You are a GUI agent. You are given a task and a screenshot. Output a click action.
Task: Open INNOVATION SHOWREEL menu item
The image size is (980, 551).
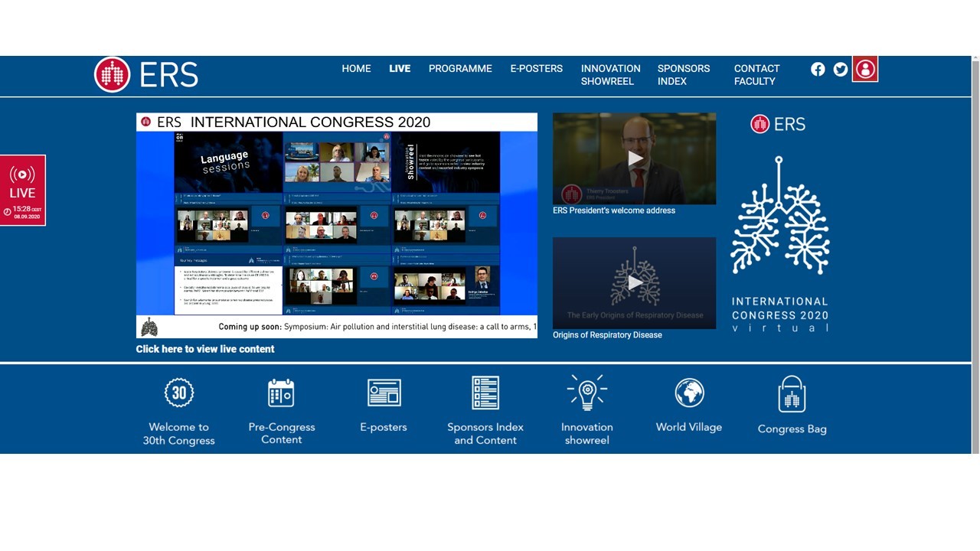coord(610,74)
